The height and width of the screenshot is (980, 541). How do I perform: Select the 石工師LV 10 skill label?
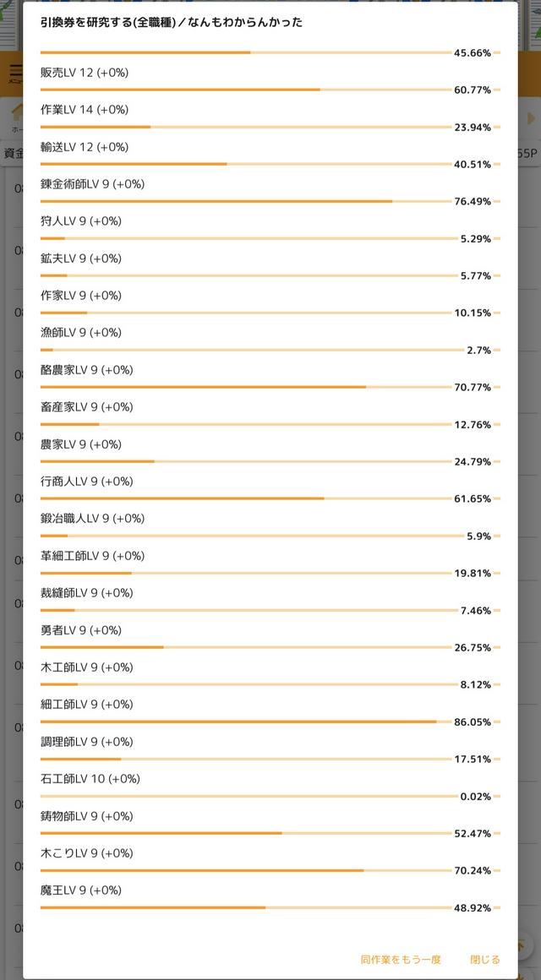90,779
